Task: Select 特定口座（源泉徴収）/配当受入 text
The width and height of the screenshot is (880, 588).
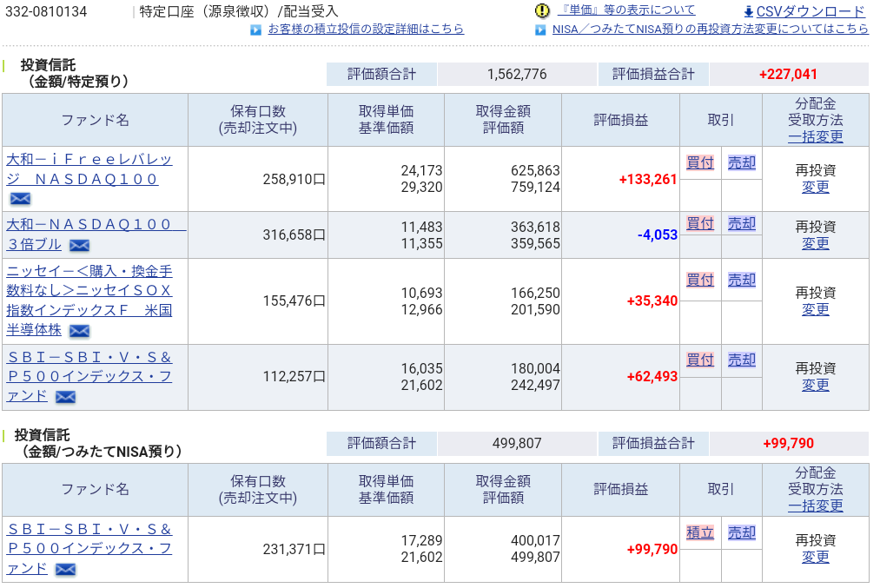Action: [x=239, y=12]
